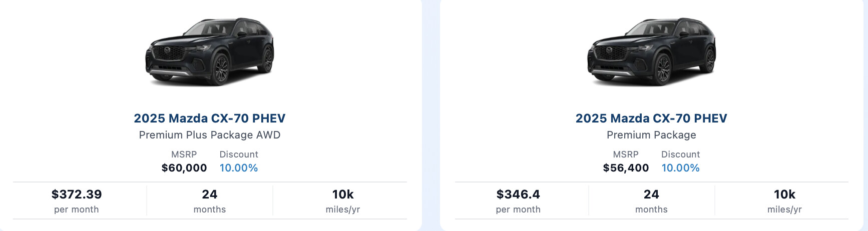Click the $60,000 MSRP value
The width and height of the screenshot is (868, 231).
pos(184,168)
